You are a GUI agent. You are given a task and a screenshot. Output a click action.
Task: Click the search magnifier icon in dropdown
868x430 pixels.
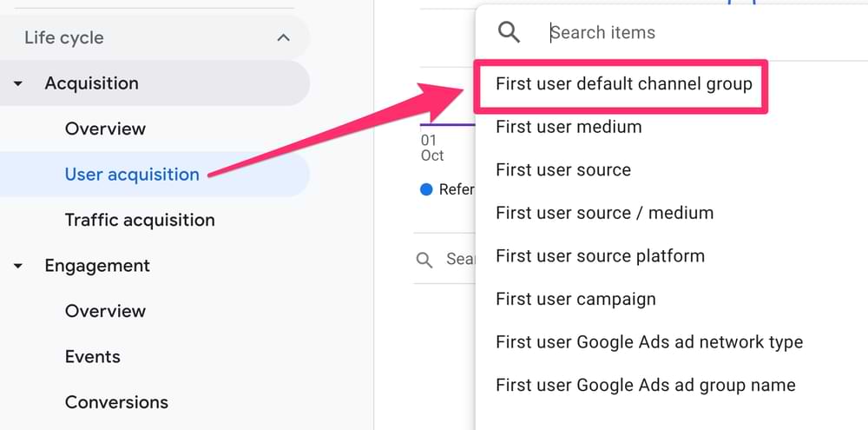point(509,32)
